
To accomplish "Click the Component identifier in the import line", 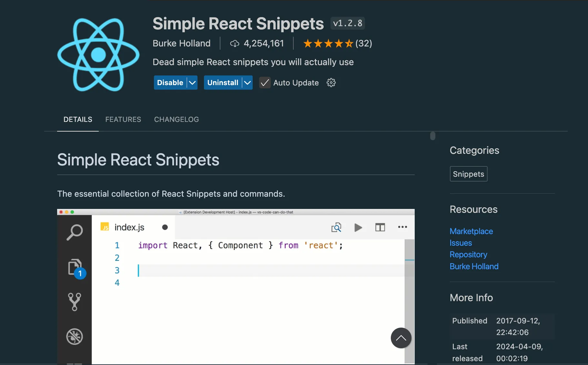I will [x=240, y=246].
